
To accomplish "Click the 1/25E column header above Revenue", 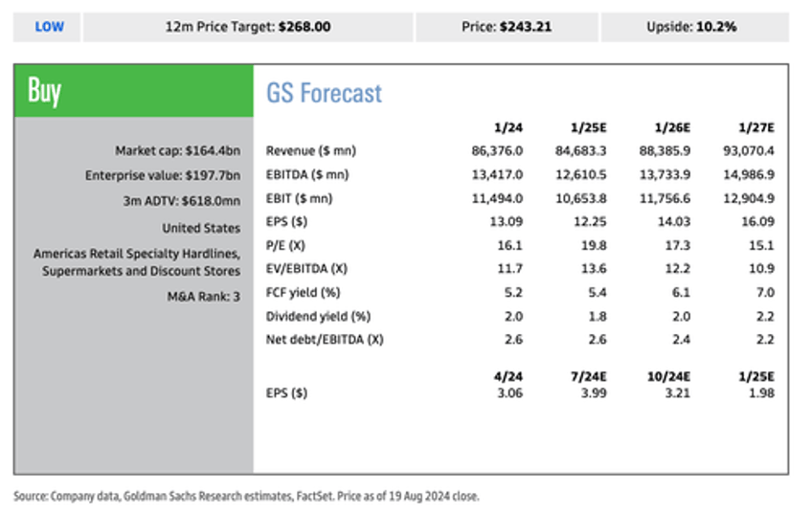I will pyautogui.click(x=588, y=127).
